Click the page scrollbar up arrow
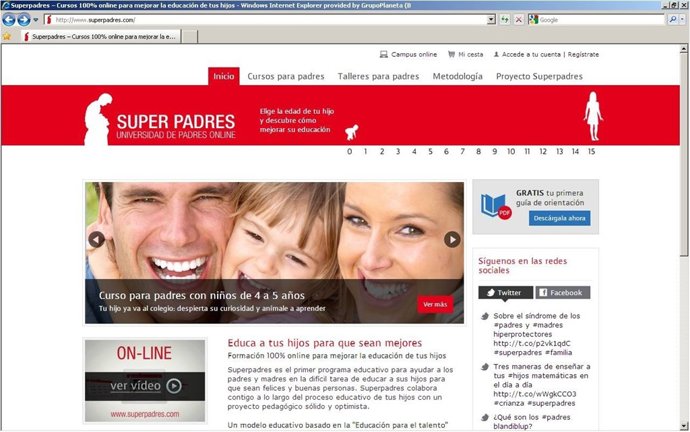690x432 pixels. click(684, 49)
